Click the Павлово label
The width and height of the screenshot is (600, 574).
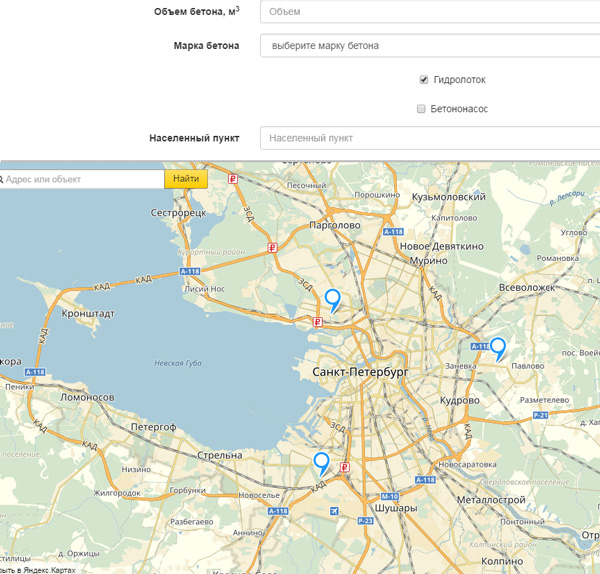(528, 366)
